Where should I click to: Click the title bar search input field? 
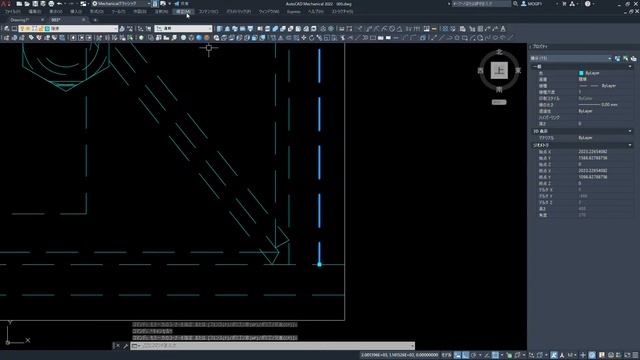(481, 4)
